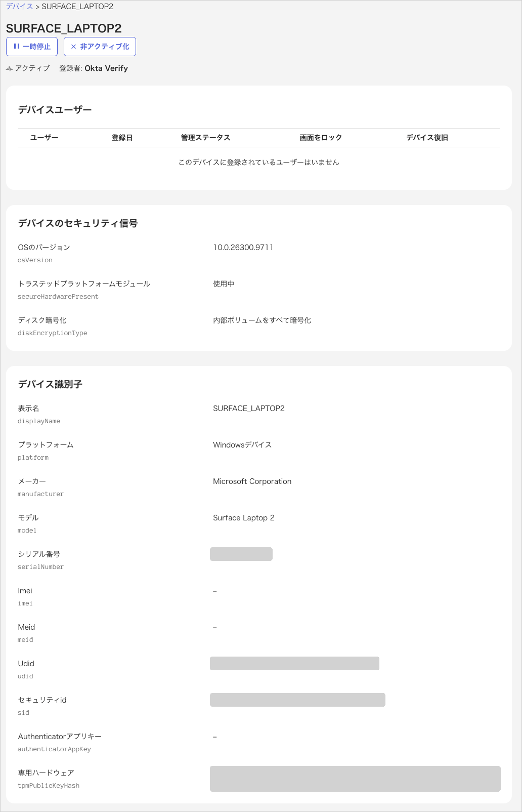
Task: Click the serialNumber attribute name
Action: coord(41,567)
